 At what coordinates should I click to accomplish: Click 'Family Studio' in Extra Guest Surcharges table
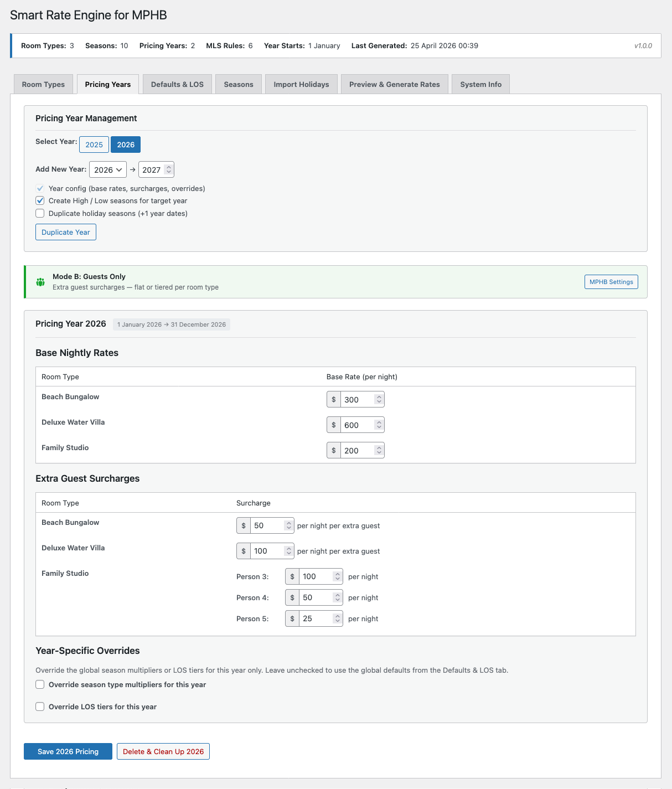pyautogui.click(x=65, y=573)
